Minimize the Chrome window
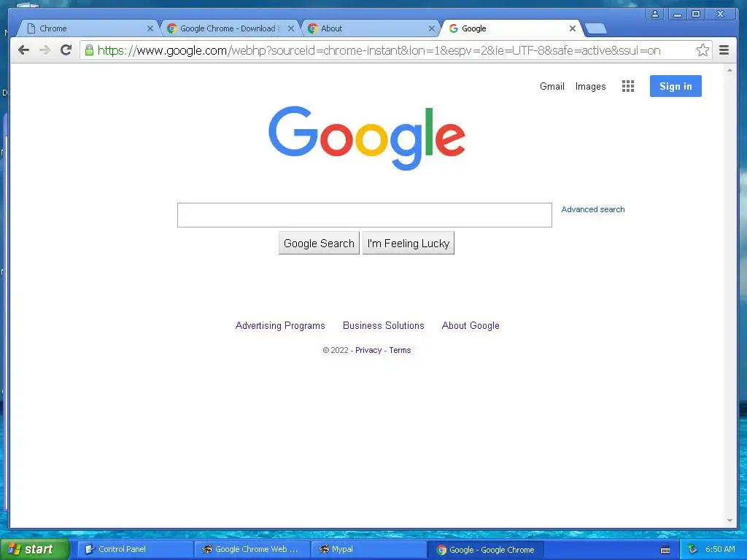747x560 pixels. [x=677, y=14]
